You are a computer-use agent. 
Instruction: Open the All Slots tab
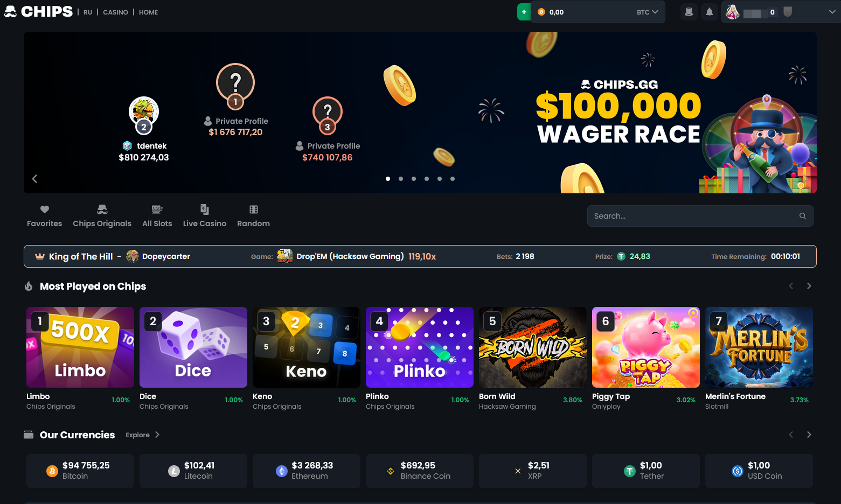point(157,216)
